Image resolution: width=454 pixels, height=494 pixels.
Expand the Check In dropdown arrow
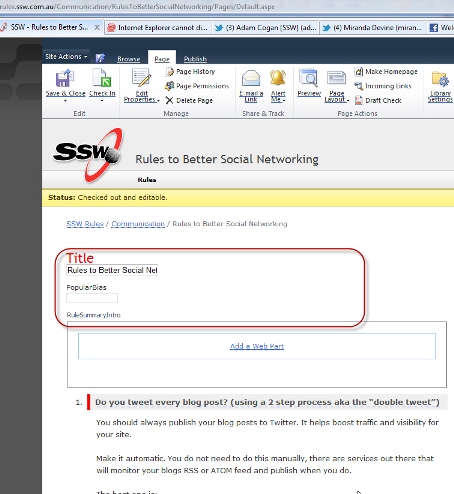[x=102, y=101]
